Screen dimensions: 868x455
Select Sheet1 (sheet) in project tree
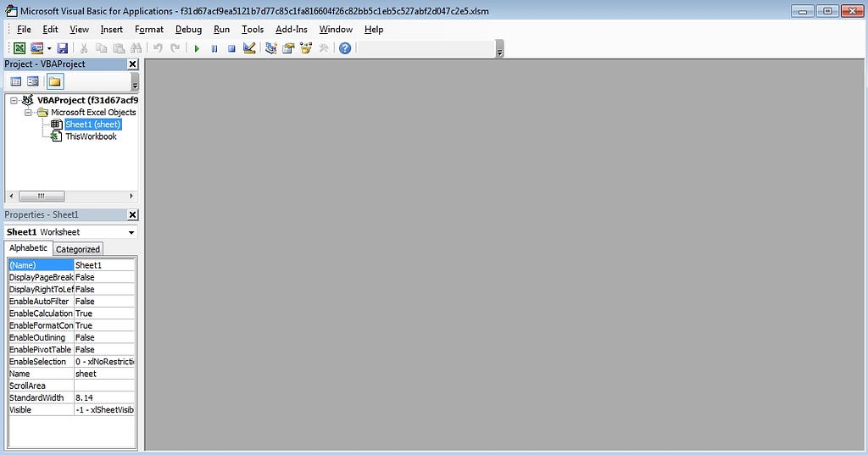tap(93, 125)
